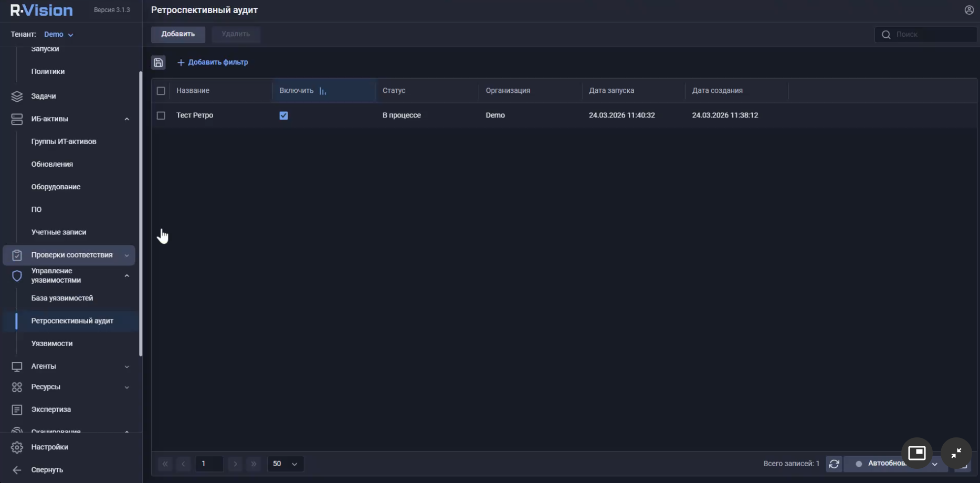
Task: Click the Добавить button
Action: 178,34
